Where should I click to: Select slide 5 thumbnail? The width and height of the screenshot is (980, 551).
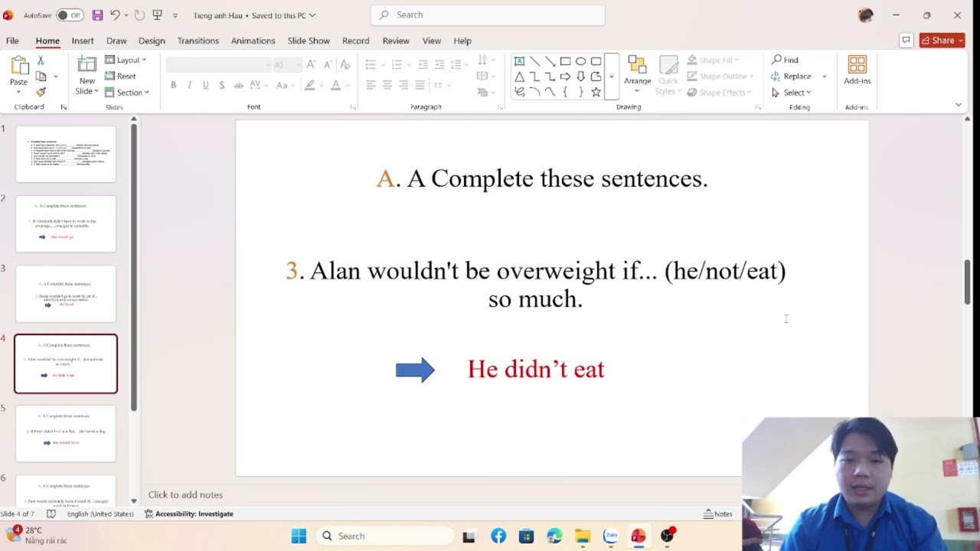tap(66, 433)
